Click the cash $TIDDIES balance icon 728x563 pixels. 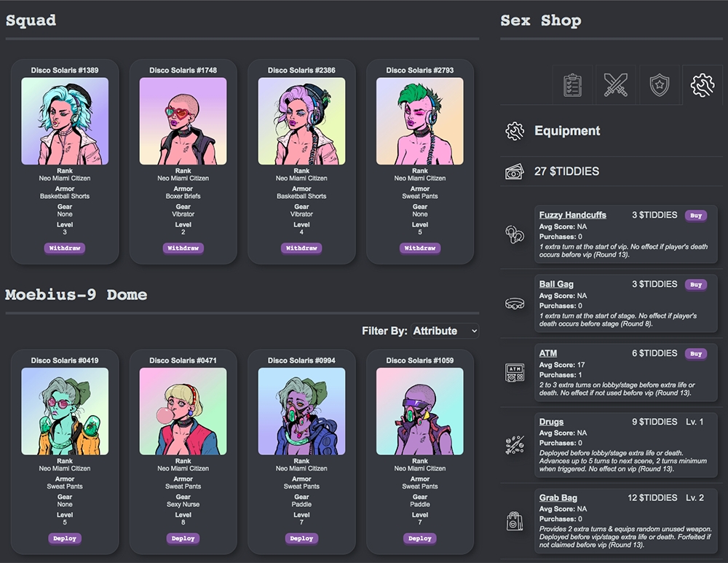tap(515, 172)
